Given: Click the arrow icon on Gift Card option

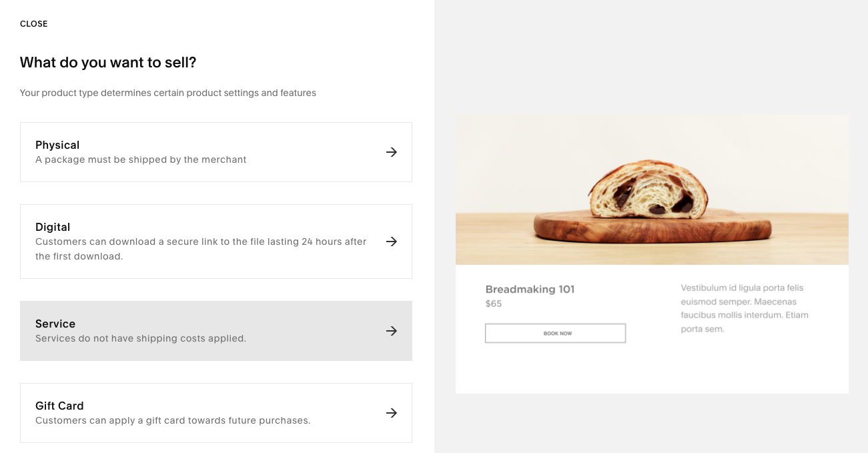Looking at the screenshot, I should tap(392, 413).
